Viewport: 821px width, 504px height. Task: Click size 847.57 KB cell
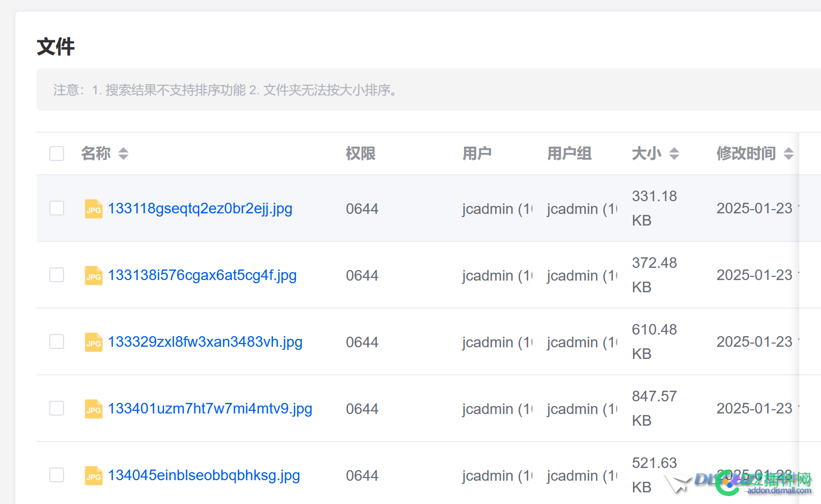(655, 409)
